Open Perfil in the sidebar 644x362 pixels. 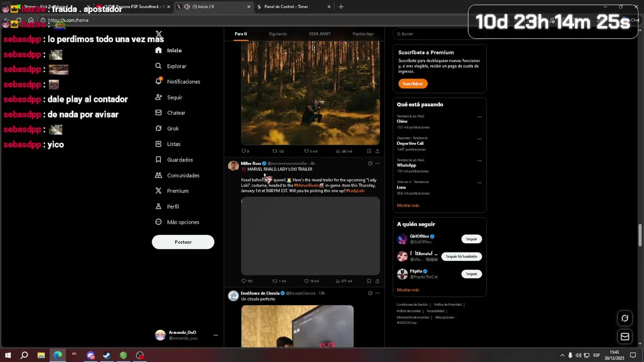pyautogui.click(x=167, y=206)
